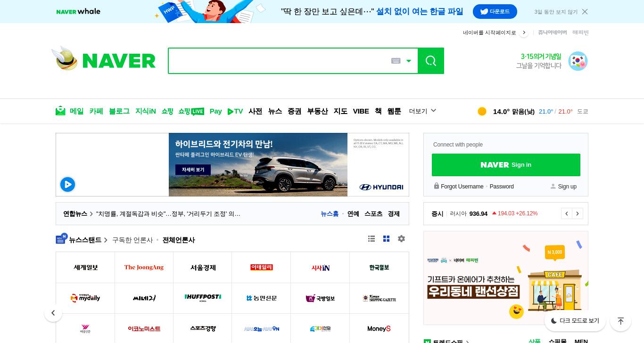Viewport: 644px width, 343px height.
Task: Open 서울경제 newspaper tile
Action: (x=203, y=268)
